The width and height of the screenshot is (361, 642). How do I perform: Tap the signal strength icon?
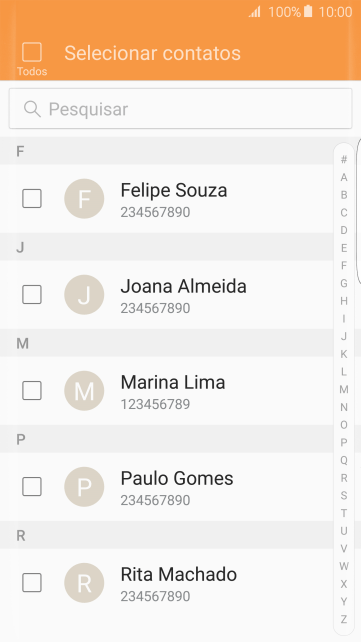[255, 12]
